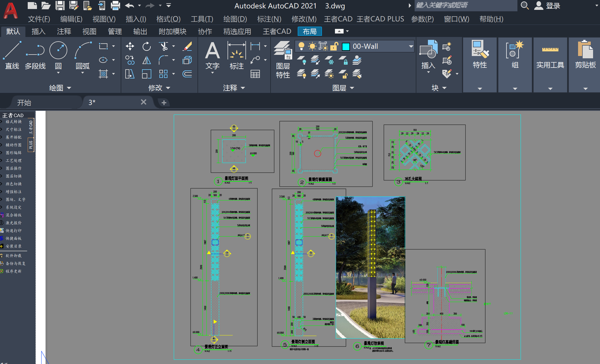Image resolution: width=600 pixels, height=364 pixels.
Task: Open the 组 panel button
Action: pyautogui.click(x=515, y=64)
